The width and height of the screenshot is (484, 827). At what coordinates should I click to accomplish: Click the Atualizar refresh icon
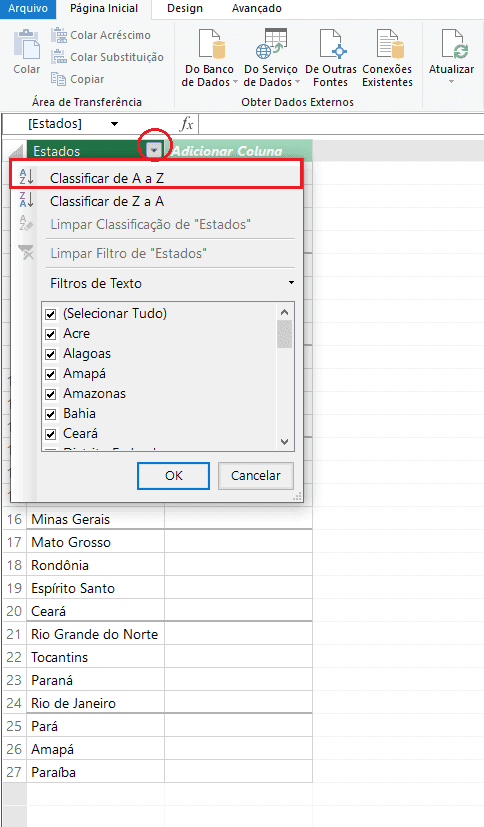coord(454,44)
